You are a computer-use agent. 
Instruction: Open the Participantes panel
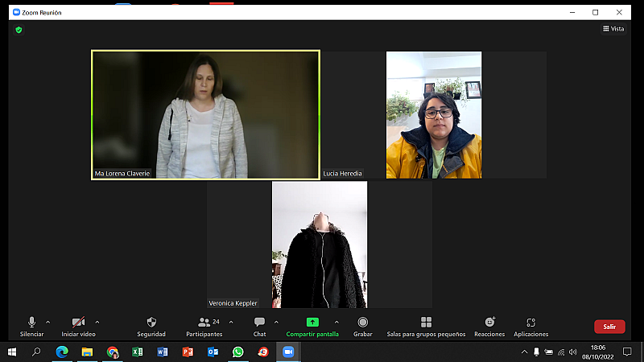tap(204, 326)
